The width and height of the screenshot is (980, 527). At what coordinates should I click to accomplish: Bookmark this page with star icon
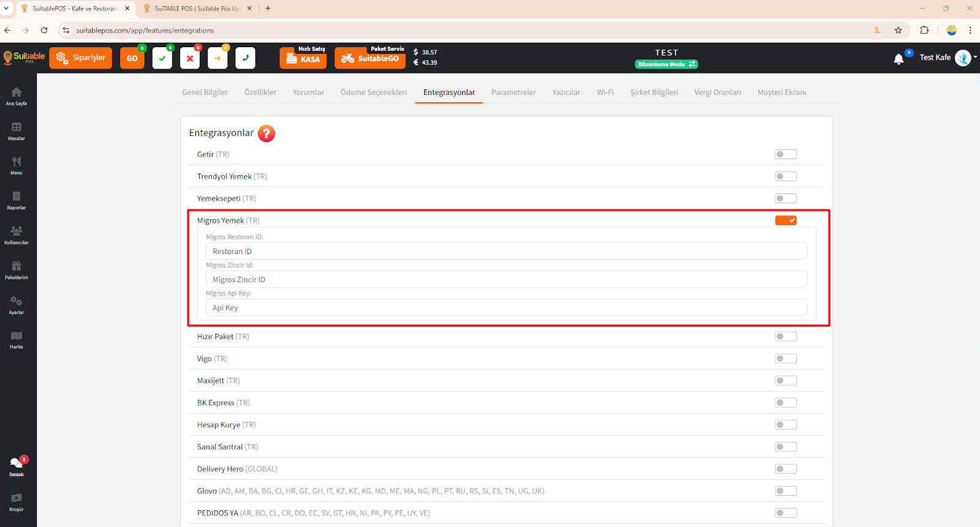(899, 30)
